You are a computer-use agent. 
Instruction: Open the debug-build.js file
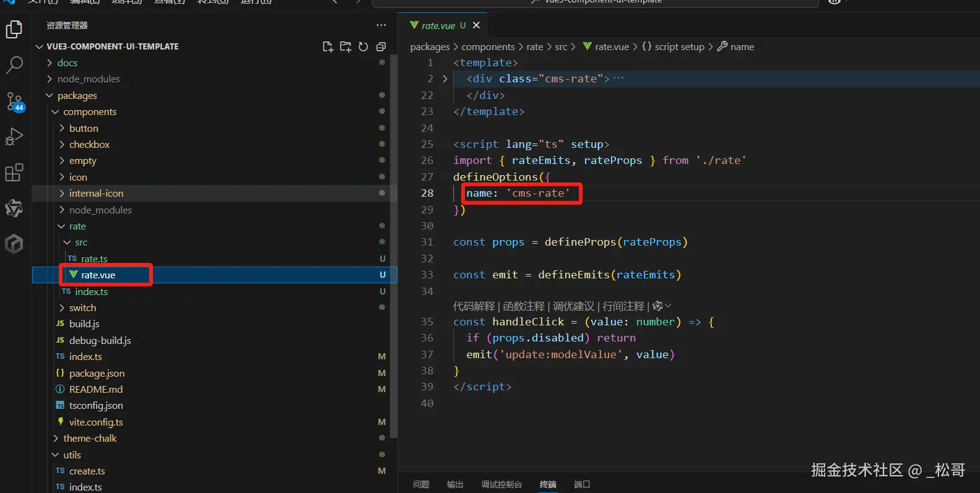click(100, 340)
